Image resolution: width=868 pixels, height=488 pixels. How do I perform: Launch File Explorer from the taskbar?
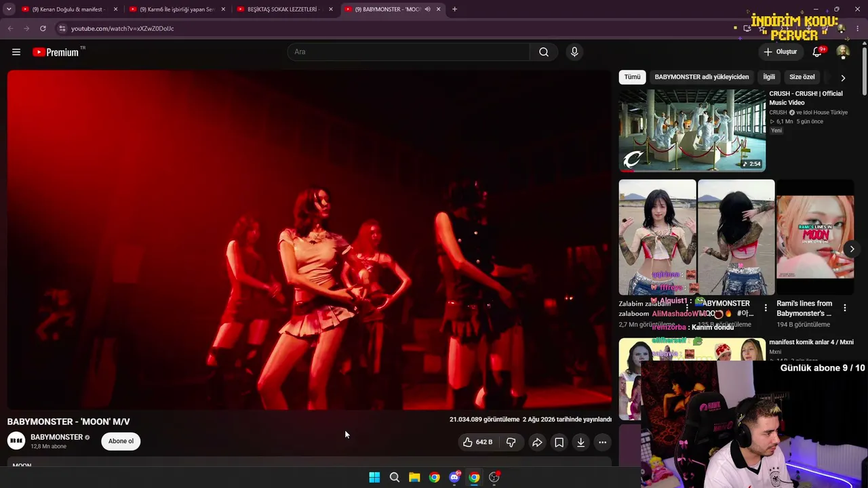coord(414,477)
